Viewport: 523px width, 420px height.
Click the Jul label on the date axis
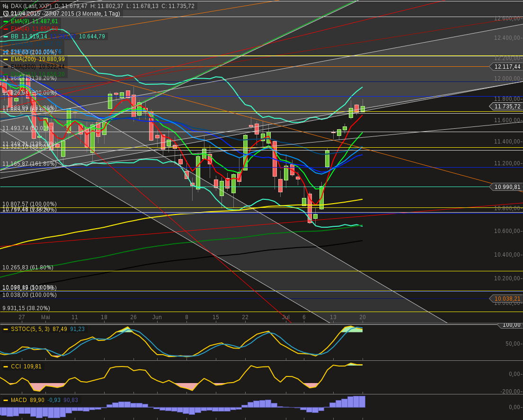pos(285,317)
